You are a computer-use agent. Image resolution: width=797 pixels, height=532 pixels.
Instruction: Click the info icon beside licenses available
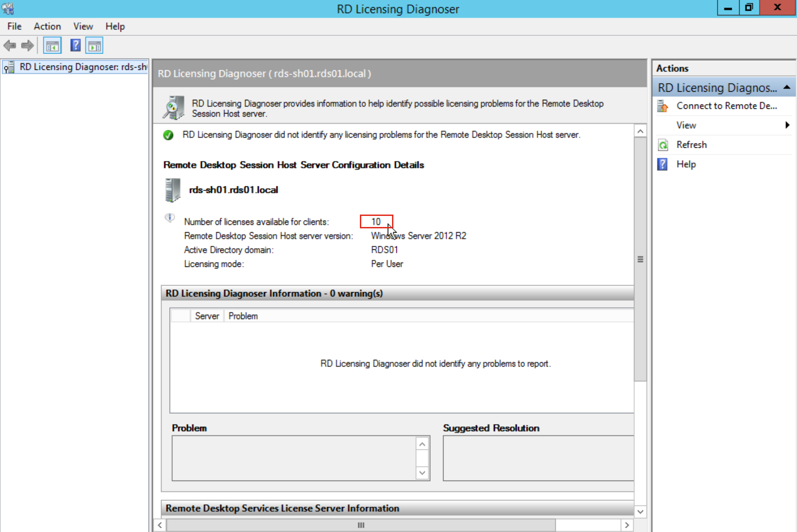click(x=170, y=218)
